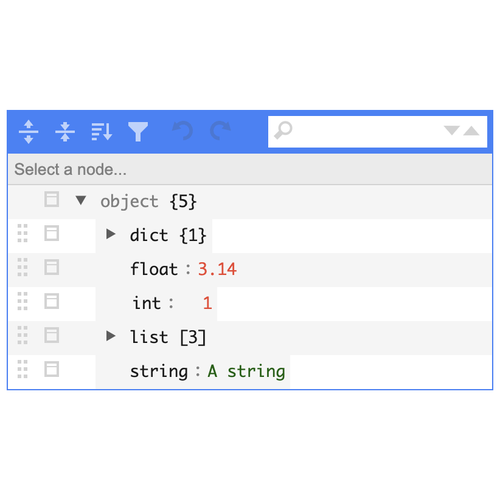Image resolution: width=500 pixels, height=500 pixels.
Task: Jump to next search result arrow
Action: coord(452,130)
